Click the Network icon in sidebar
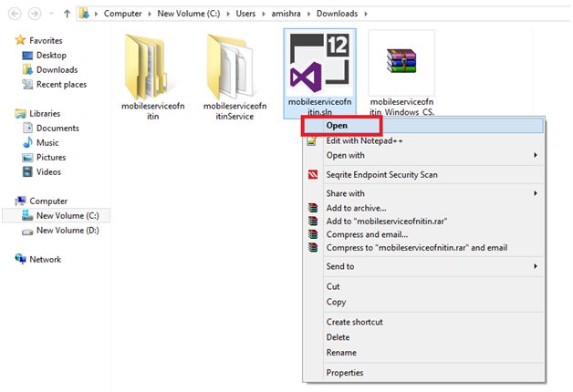 (x=20, y=259)
